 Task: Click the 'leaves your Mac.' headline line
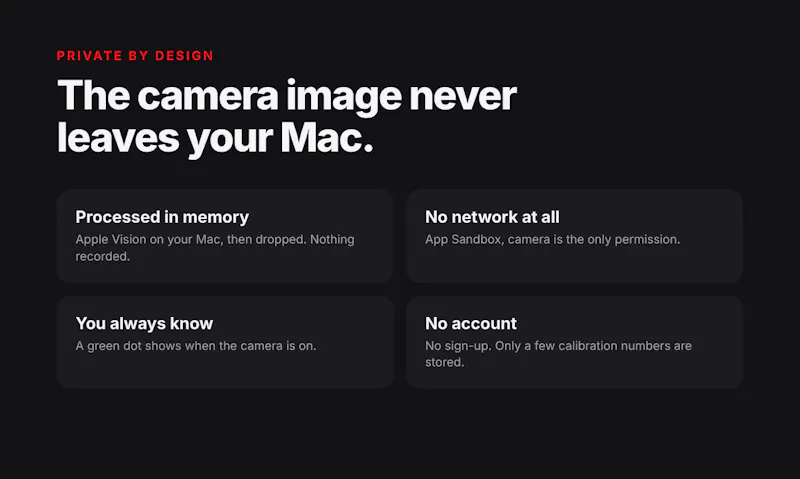(215, 138)
